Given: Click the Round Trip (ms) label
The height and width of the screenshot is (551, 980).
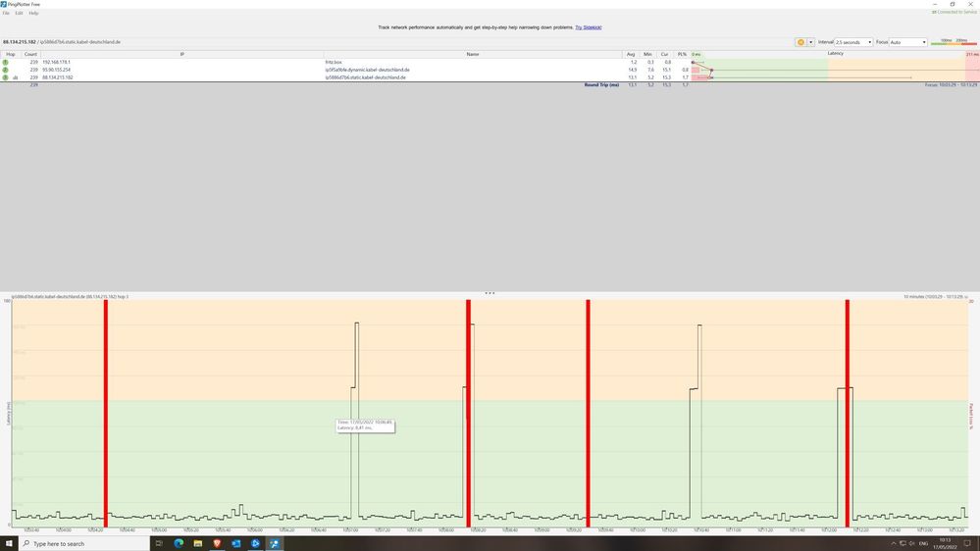Looking at the screenshot, I should pos(601,85).
